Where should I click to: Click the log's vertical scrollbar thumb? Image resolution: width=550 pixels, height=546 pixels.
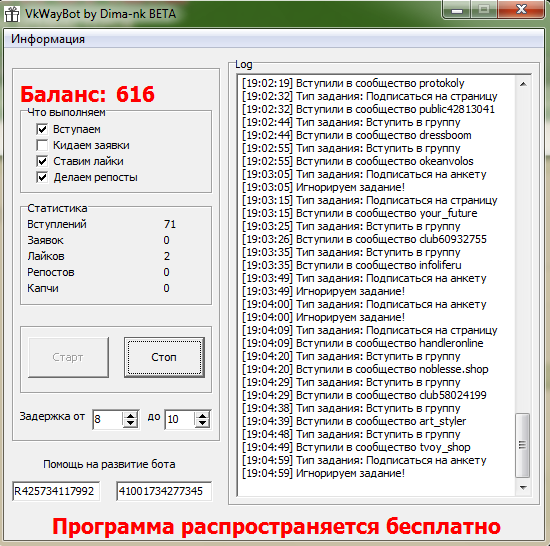(523, 445)
